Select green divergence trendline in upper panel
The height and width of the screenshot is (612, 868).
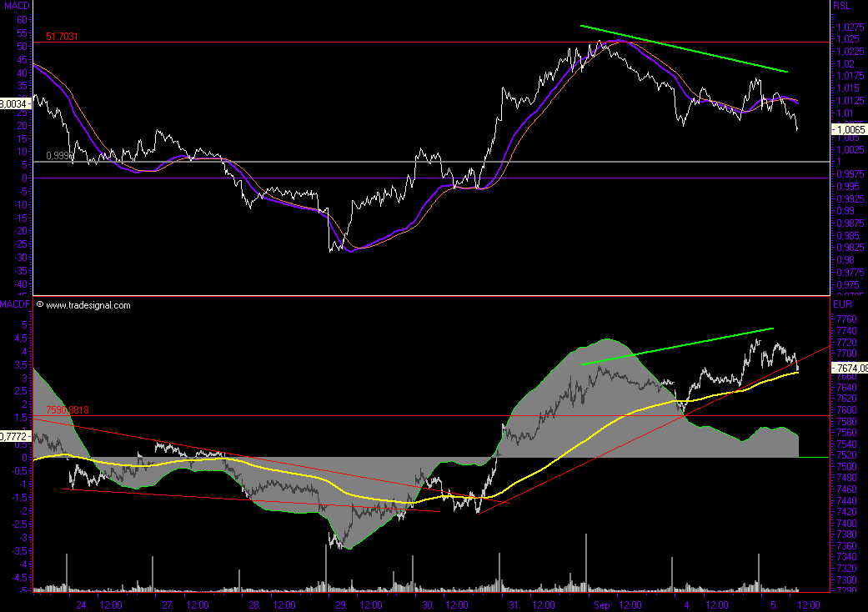click(684, 49)
